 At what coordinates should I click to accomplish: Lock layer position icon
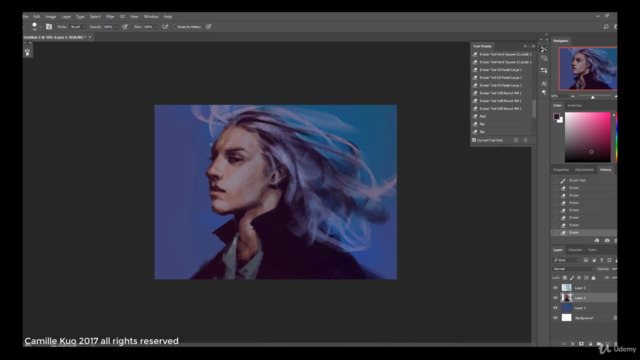579,278
